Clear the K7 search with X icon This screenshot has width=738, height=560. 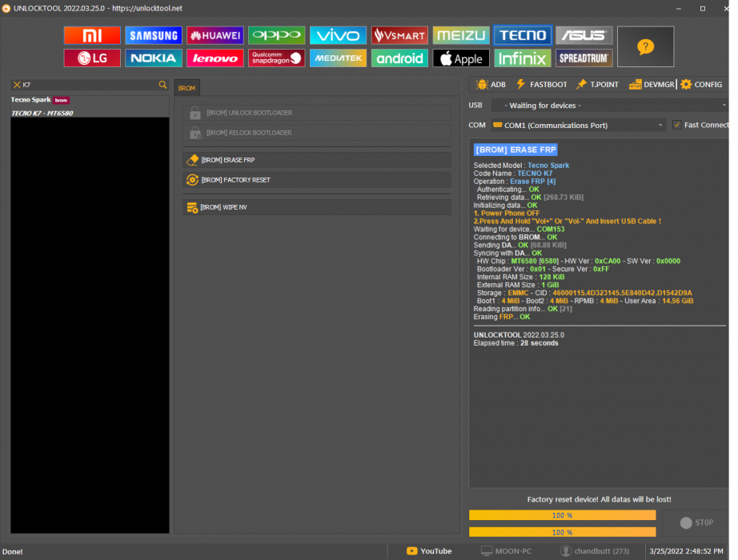[x=17, y=85]
